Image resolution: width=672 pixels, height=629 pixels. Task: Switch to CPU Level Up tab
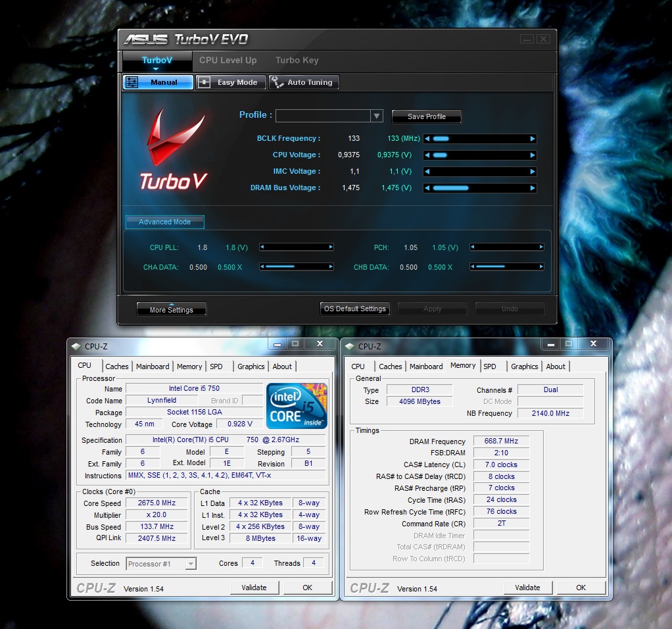(x=228, y=61)
